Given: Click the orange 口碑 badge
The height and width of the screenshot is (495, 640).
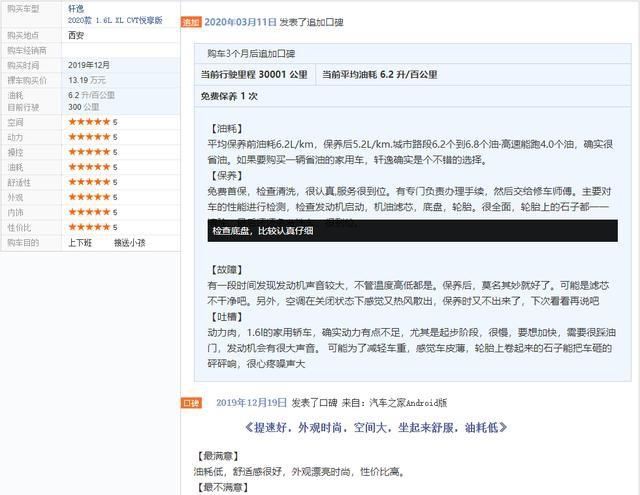Looking at the screenshot, I should tap(191, 403).
